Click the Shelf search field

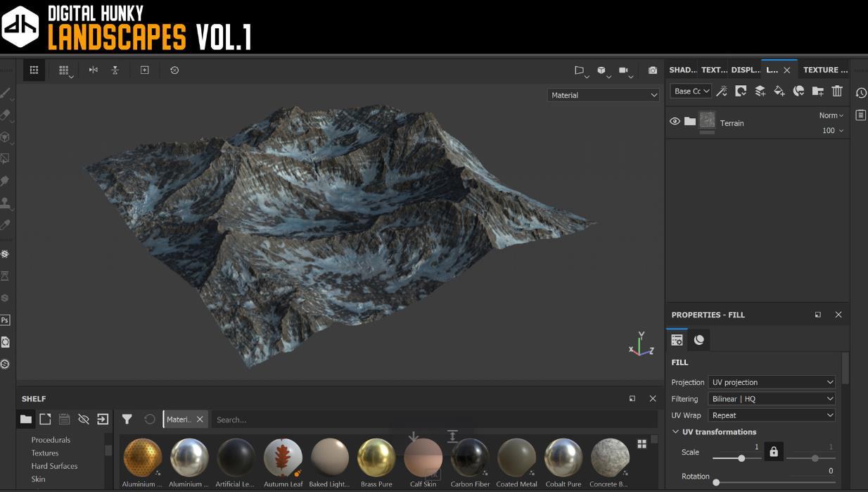pyautogui.click(x=433, y=420)
